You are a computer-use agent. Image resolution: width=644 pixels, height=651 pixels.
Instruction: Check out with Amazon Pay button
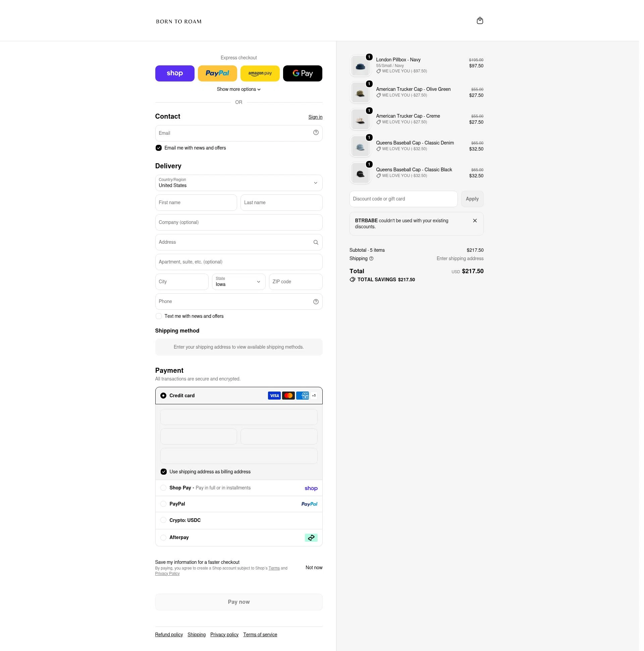click(x=260, y=73)
